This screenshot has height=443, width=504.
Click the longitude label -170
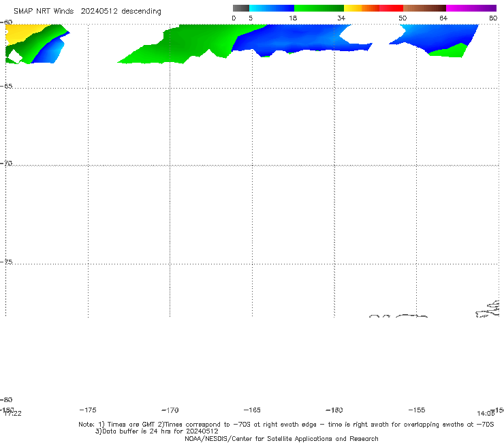(x=170, y=410)
